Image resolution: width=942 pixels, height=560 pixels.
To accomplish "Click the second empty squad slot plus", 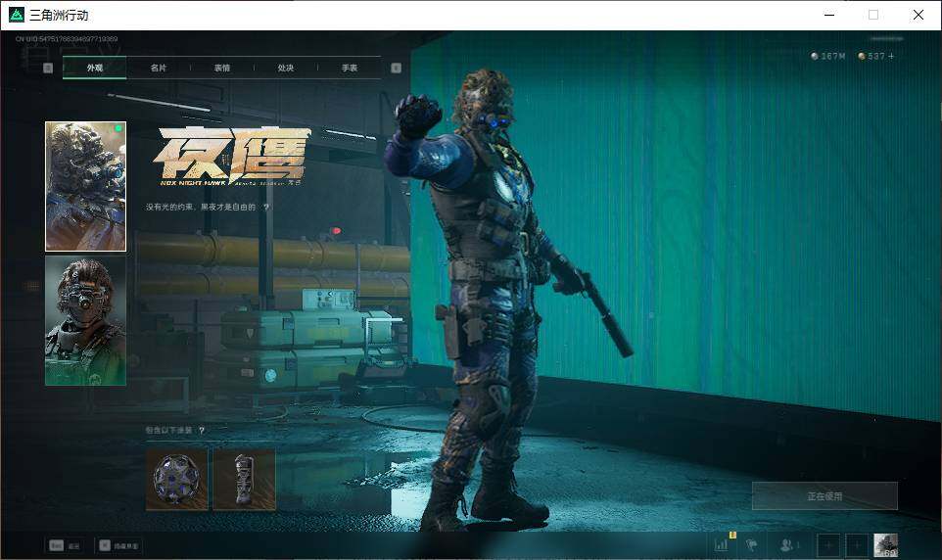I will tap(857, 545).
